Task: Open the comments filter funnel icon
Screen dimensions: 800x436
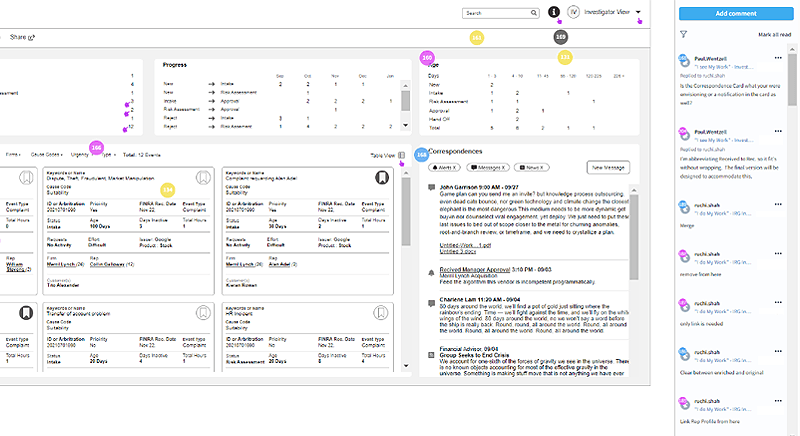Action: pyautogui.click(x=684, y=34)
